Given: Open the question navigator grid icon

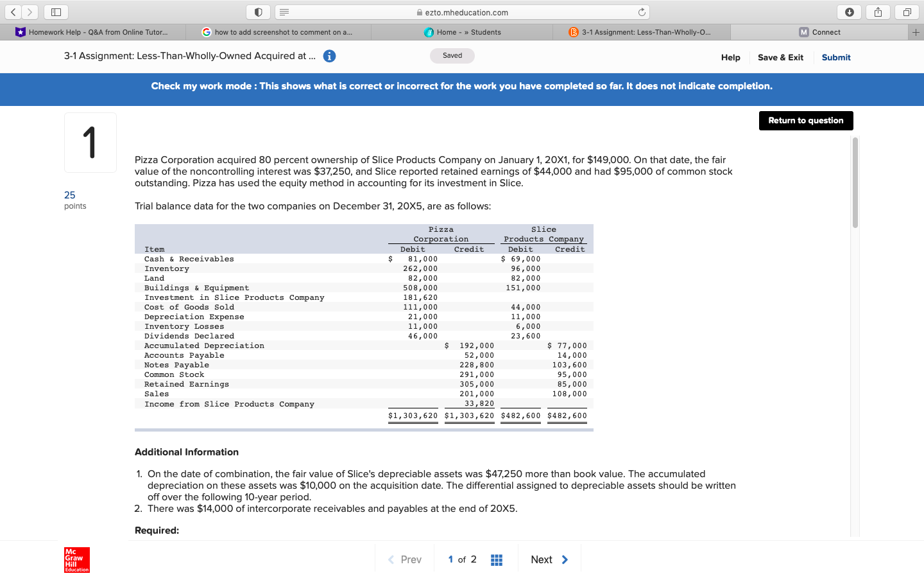Looking at the screenshot, I should point(497,559).
